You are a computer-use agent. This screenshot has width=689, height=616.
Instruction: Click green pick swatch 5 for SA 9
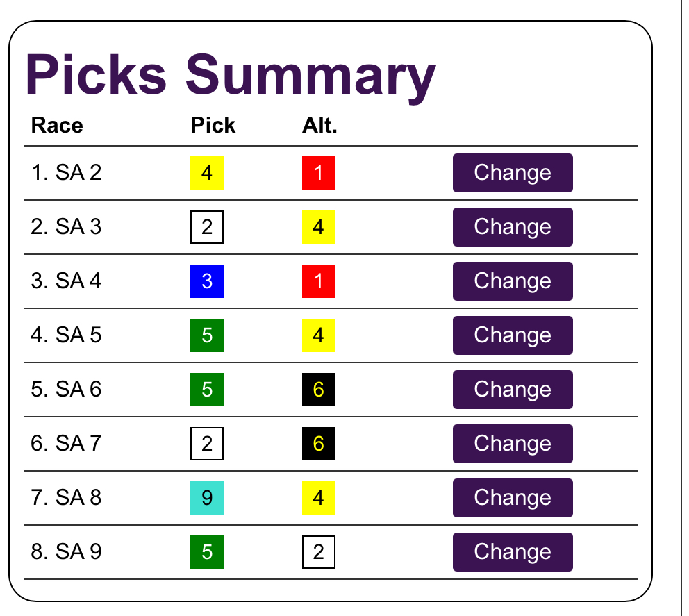tap(207, 552)
